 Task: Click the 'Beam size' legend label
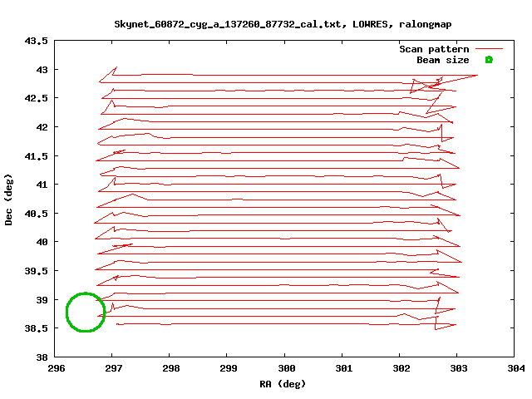pos(443,60)
